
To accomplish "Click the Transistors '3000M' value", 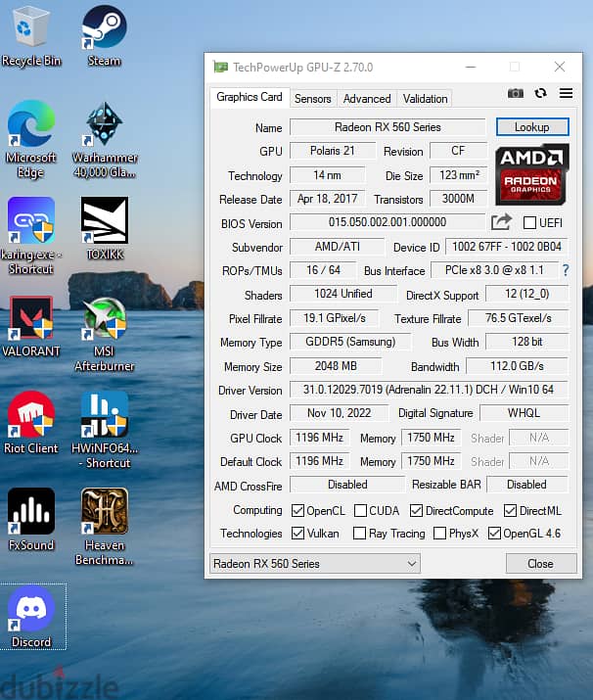I will pos(458,198).
